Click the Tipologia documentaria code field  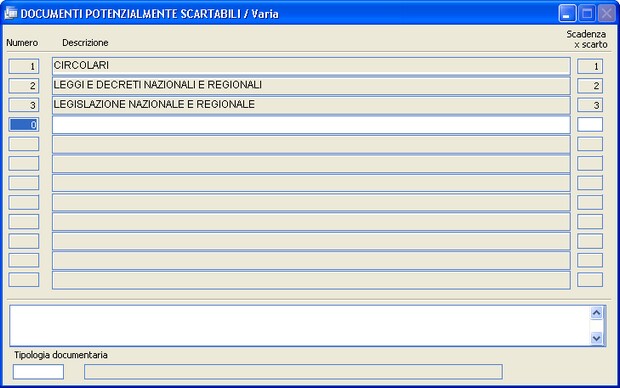(38, 372)
